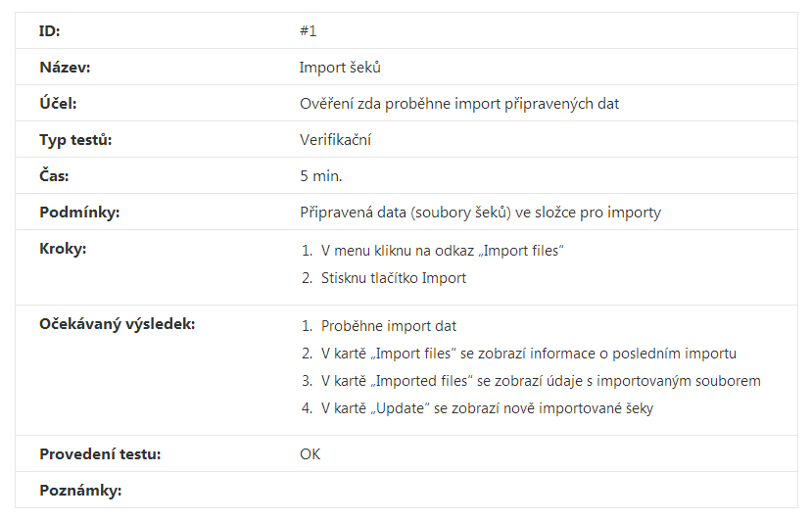This screenshot has height=521, width=812.
Task: Click the "Účel:" row label
Action: pos(58,104)
